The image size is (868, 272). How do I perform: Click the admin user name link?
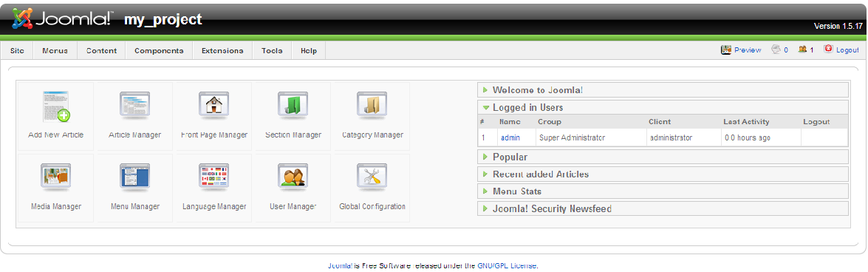click(x=510, y=137)
